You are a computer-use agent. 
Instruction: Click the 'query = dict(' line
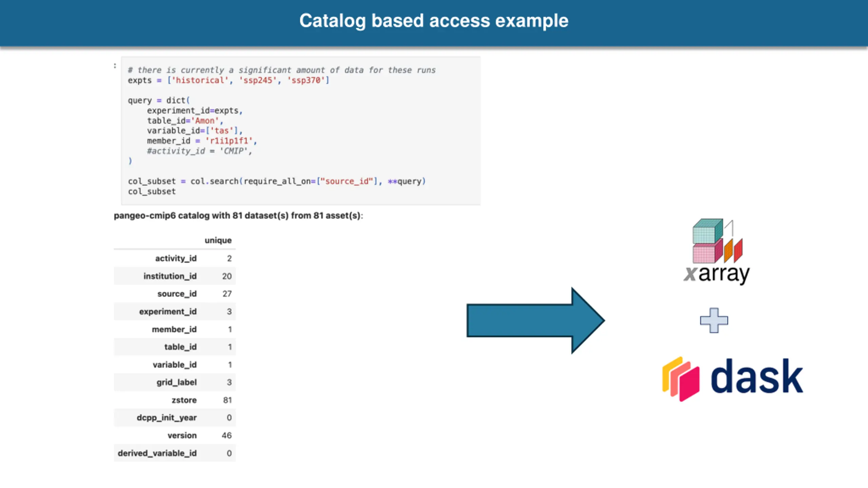coord(159,100)
